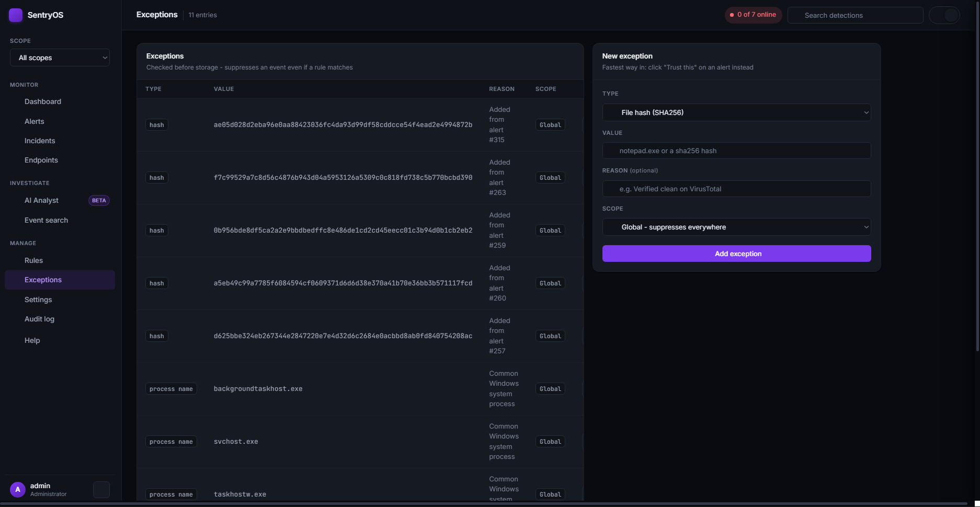Click the admin avatar circle
Screen dimensions: 980x507
18,490
